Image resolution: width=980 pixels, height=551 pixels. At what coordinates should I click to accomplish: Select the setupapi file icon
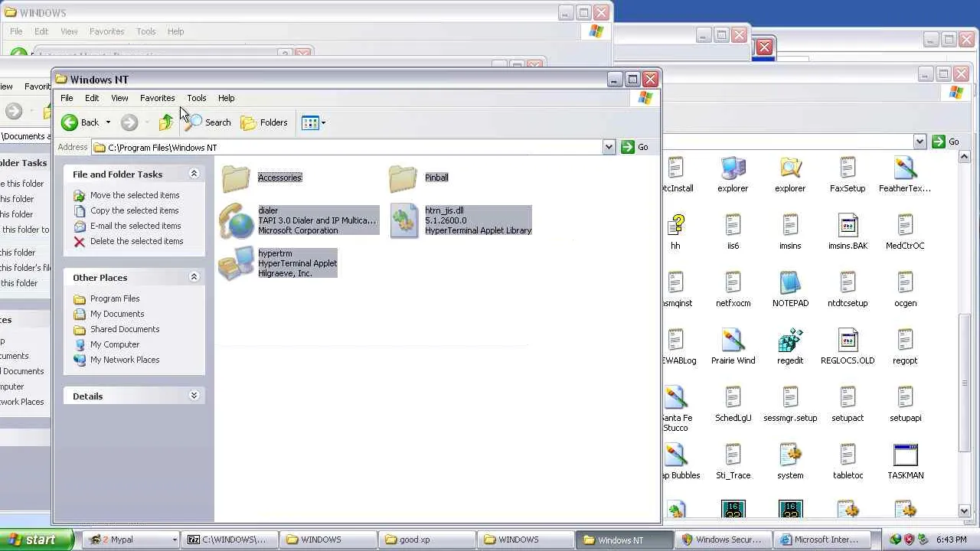click(905, 398)
